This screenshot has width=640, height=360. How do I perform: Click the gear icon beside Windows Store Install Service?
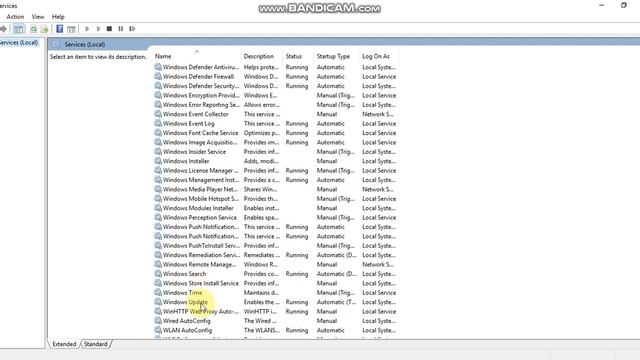158,283
